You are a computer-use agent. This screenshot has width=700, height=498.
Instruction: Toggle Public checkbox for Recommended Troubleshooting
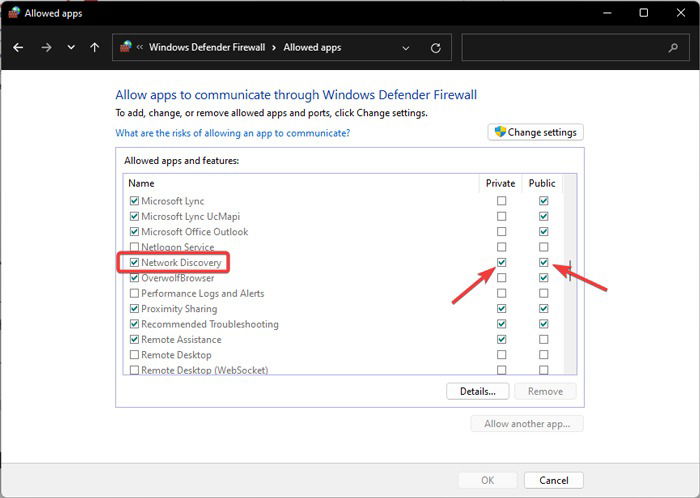[543, 324]
